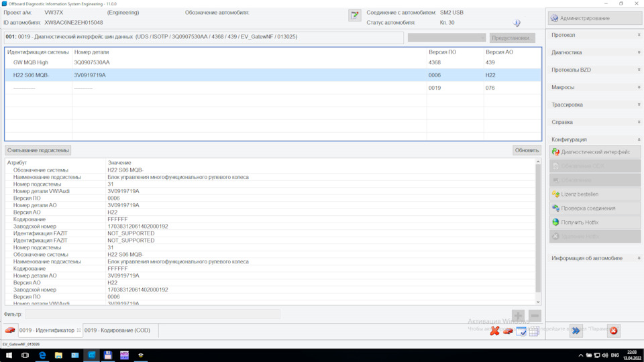Click the red car icon beside tabs

pos(10,330)
